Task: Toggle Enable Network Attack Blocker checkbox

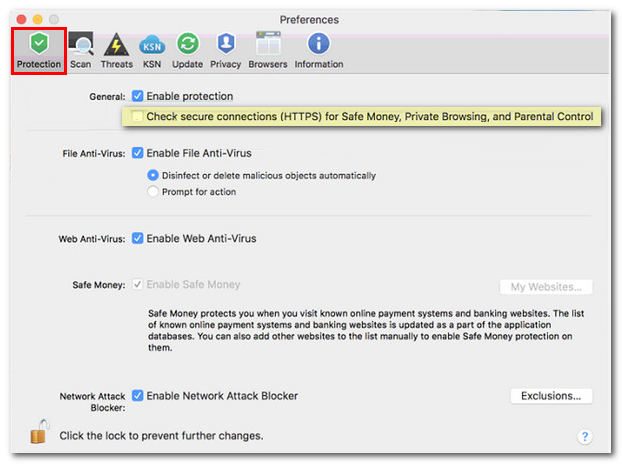Action: pyautogui.click(x=138, y=396)
